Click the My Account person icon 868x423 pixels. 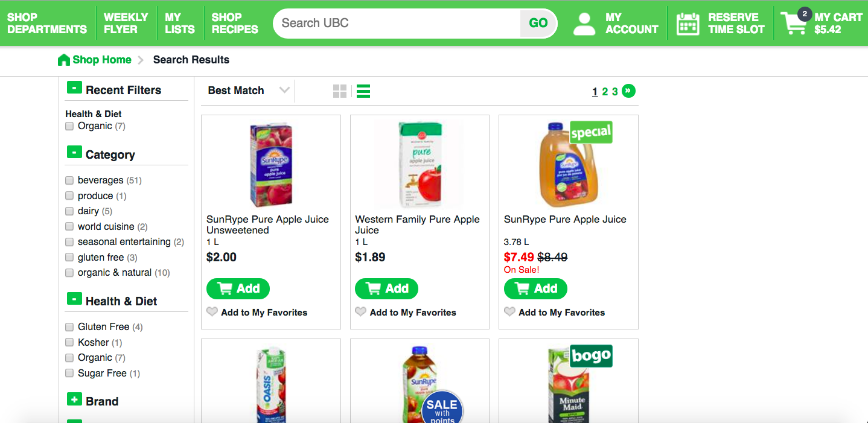click(x=584, y=24)
